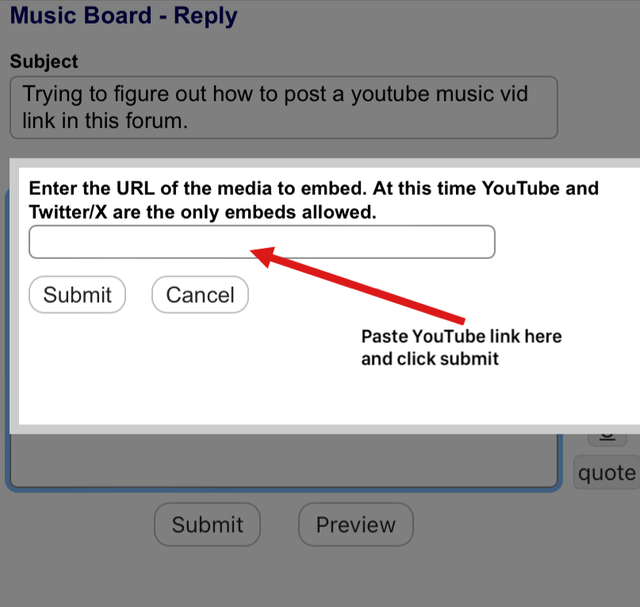Cancel the media embed dialog
Image resolution: width=640 pixels, height=607 pixels.
pyautogui.click(x=200, y=295)
